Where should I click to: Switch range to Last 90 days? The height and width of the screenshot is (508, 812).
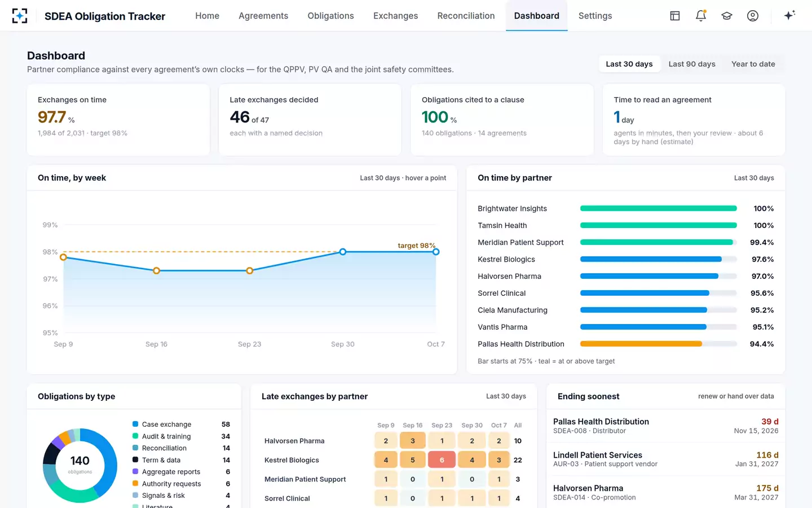692,64
